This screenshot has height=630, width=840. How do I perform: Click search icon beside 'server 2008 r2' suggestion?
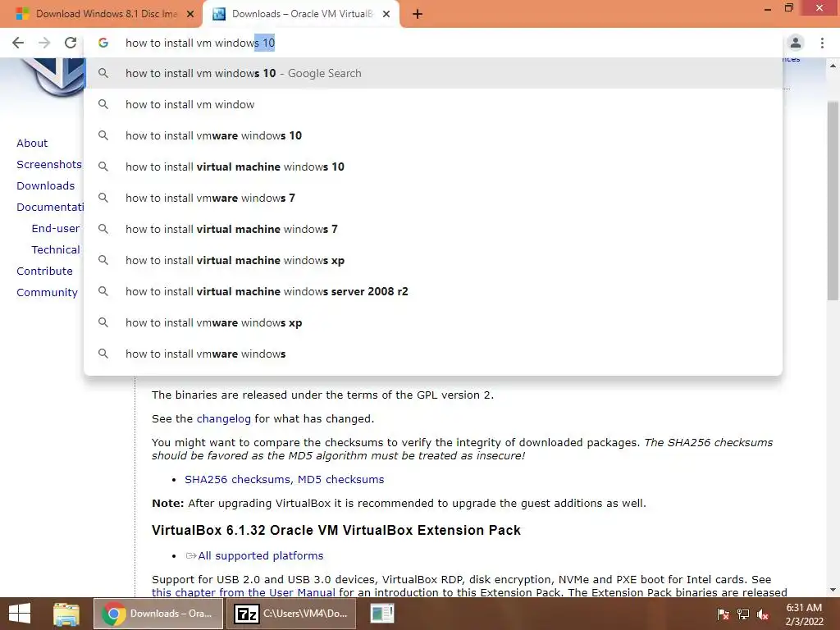coord(103,291)
